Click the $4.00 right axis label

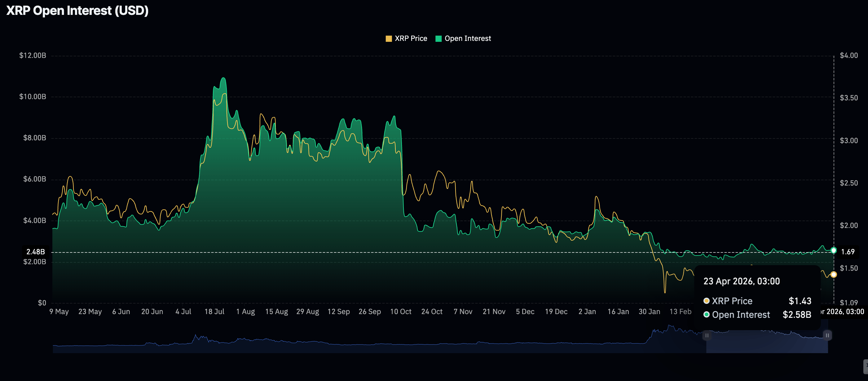[x=848, y=55]
